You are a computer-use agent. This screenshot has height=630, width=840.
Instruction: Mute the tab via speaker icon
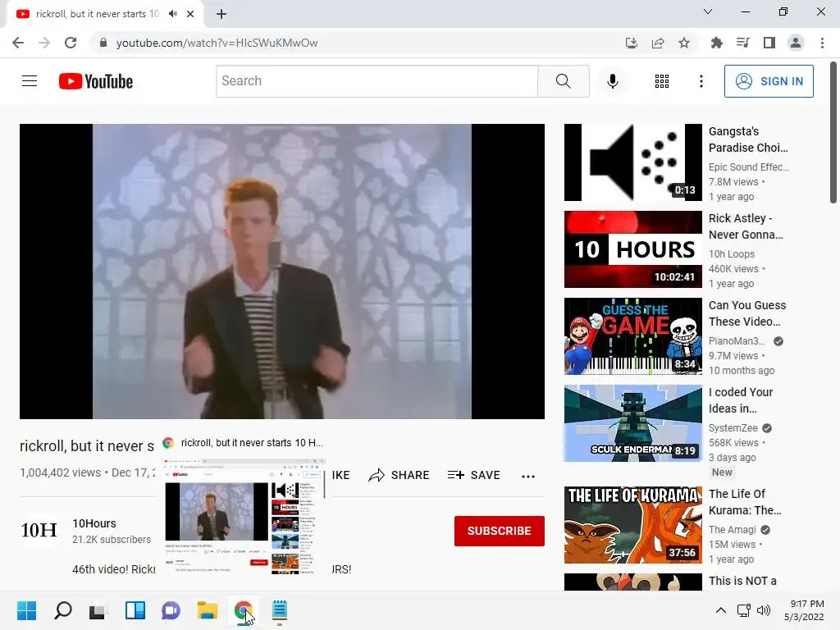click(x=172, y=14)
